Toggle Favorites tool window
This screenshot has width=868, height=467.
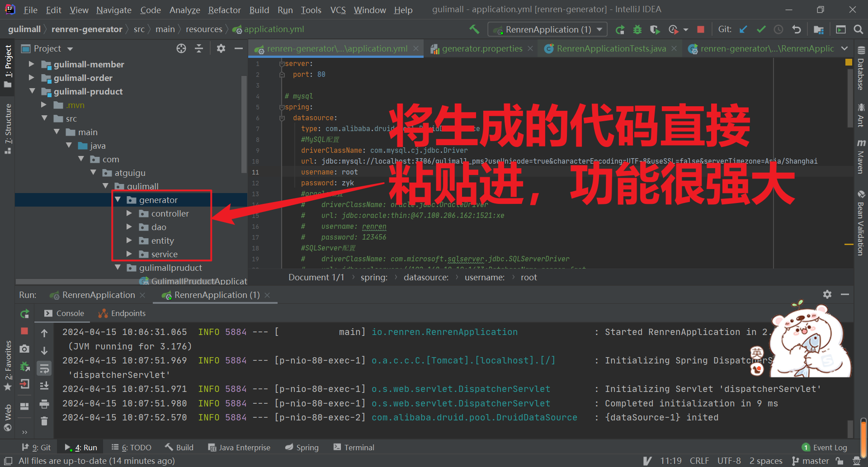[8, 365]
